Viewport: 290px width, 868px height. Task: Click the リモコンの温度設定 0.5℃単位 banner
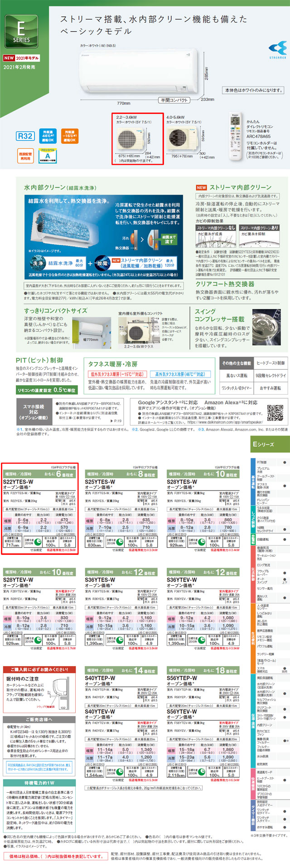46,390
